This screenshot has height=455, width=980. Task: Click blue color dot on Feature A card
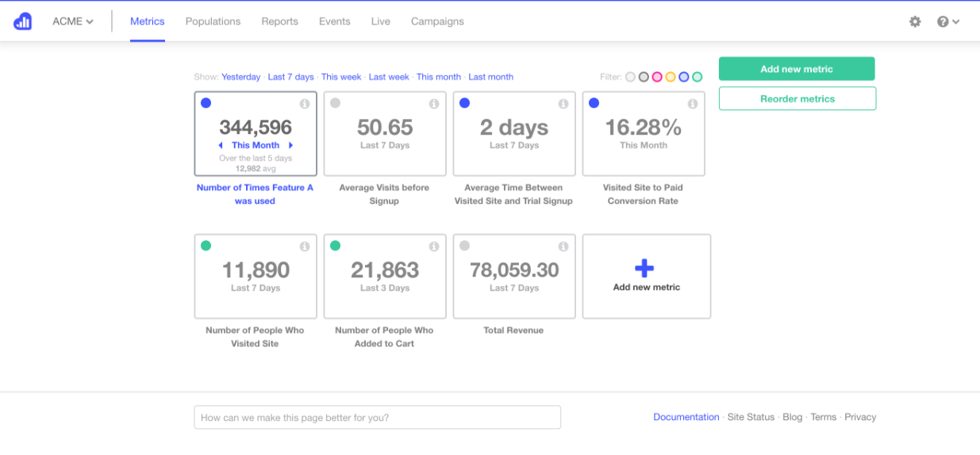click(x=206, y=103)
